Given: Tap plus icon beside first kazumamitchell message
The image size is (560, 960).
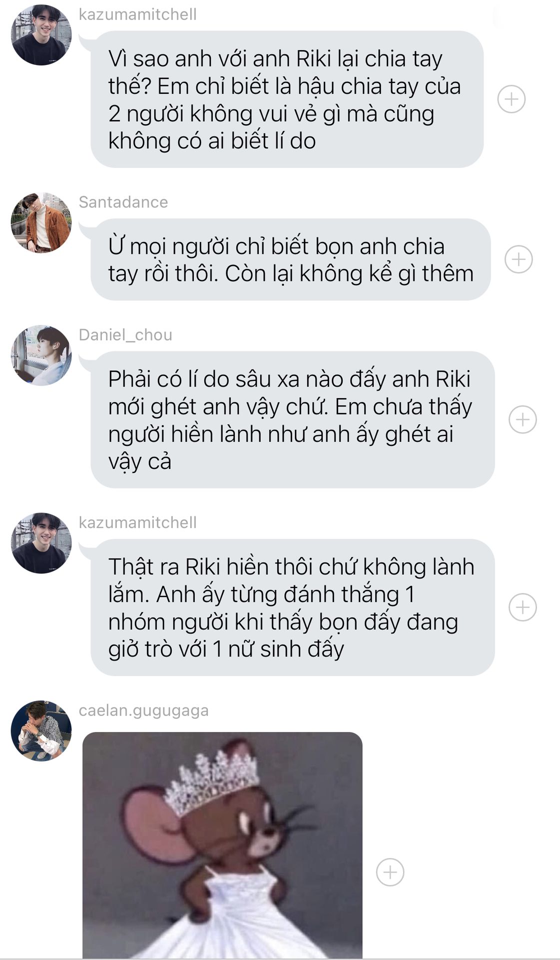Looking at the screenshot, I should pyautogui.click(x=511, y=99).
